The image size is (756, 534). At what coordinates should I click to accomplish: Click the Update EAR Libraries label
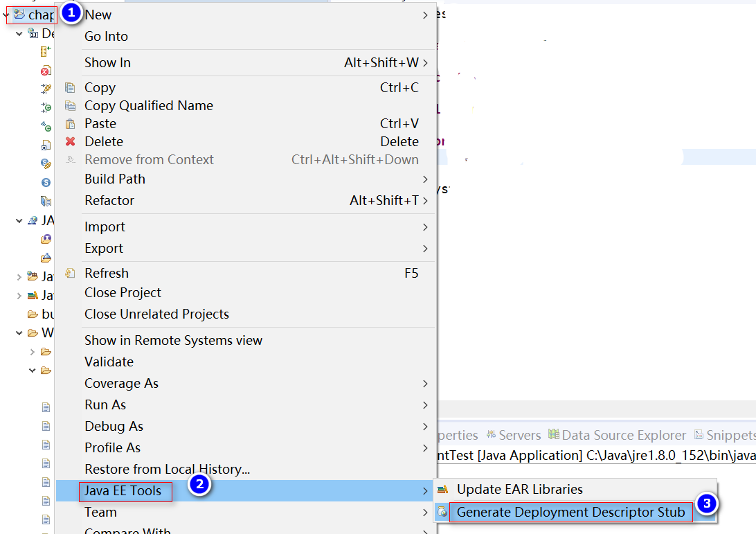pyautogui.click(x=520, y=489)
